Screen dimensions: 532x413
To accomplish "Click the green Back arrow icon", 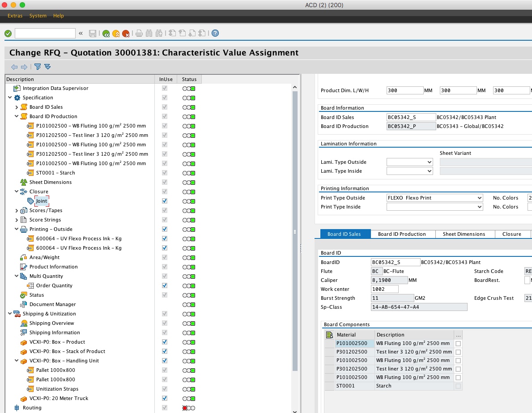I will [106, 34].
